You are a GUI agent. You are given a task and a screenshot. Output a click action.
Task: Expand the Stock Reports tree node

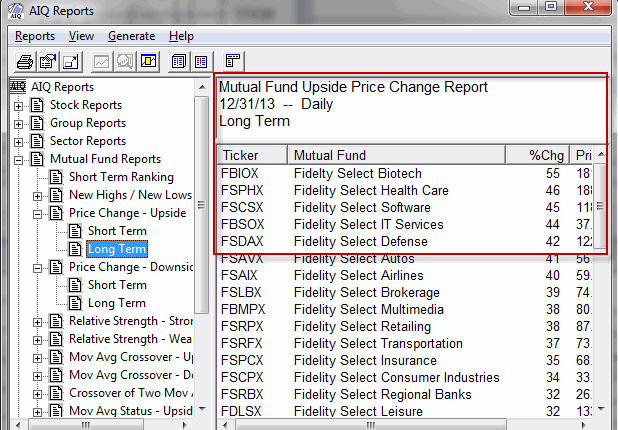(x=19, y=106)
